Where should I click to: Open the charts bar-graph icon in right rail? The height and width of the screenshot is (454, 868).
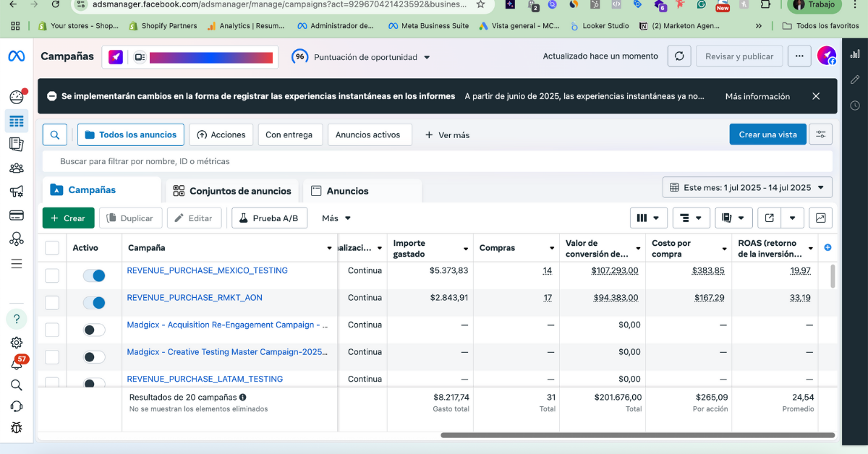[855, 54]
